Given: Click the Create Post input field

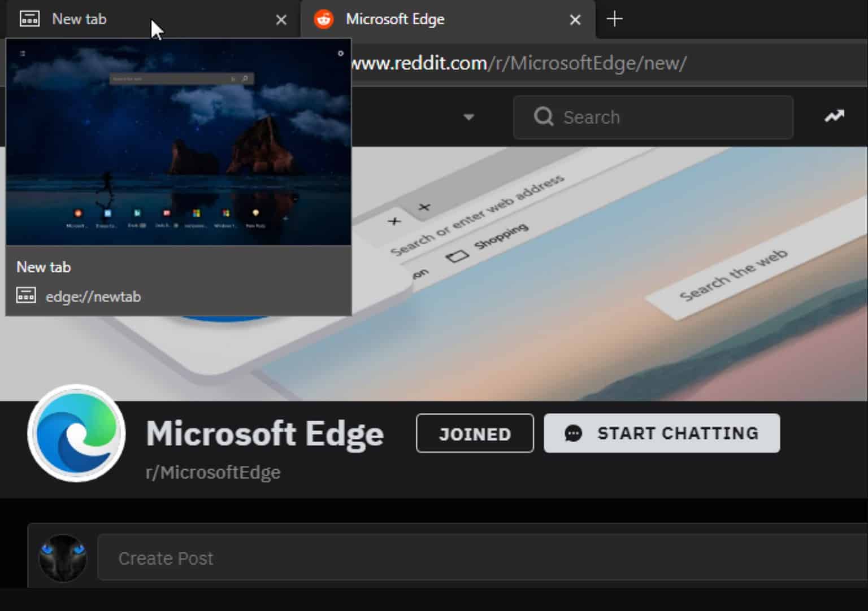Looking at the screenshot, I should (483, 558).
